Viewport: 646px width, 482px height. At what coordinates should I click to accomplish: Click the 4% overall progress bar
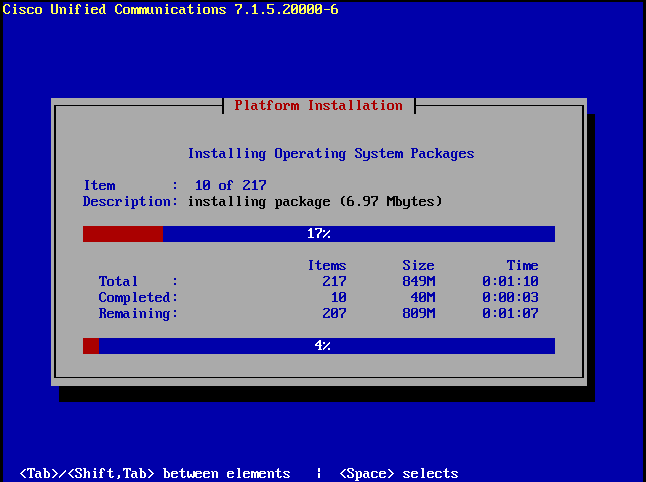pyautogui.click(x=318, y=346)
